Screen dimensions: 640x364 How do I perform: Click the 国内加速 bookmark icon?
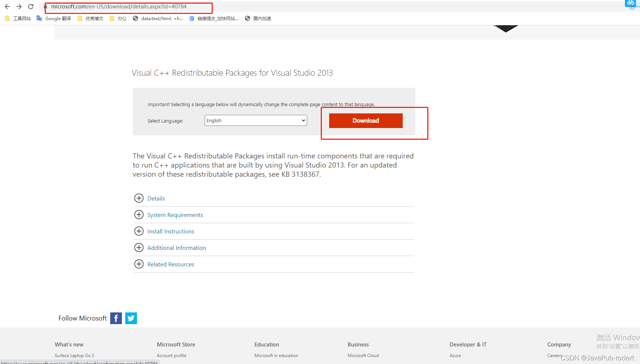[247, 18]
